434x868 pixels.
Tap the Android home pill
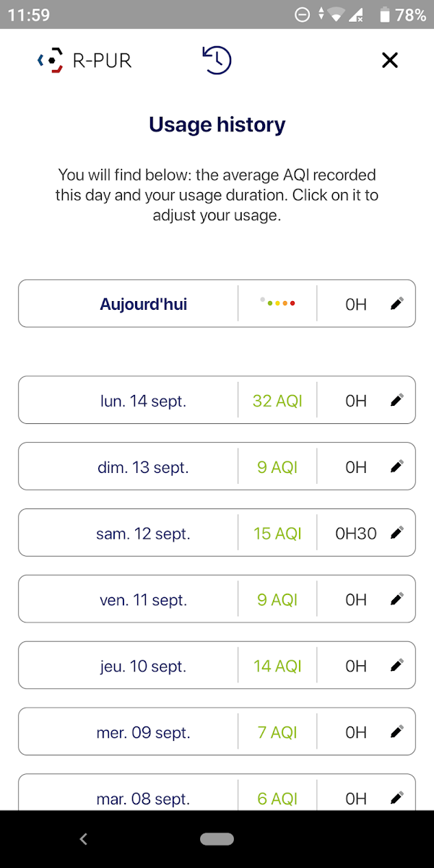click(x=217, y=838)
